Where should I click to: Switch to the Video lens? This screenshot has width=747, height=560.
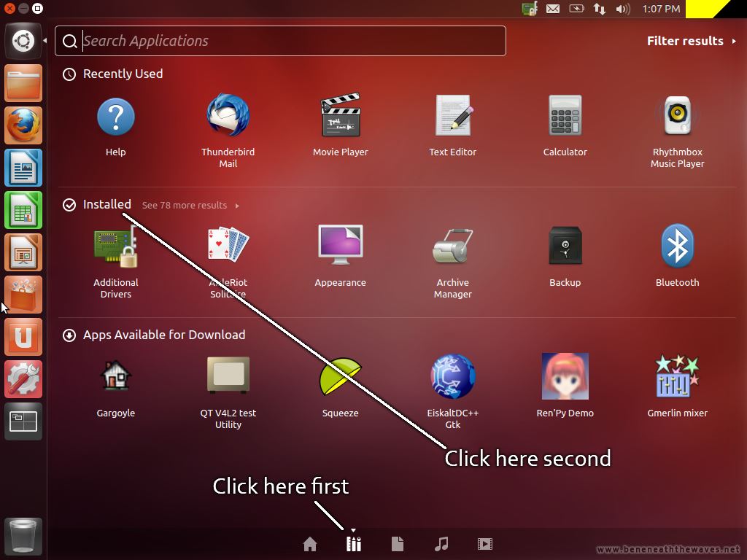tap(485, 544)
